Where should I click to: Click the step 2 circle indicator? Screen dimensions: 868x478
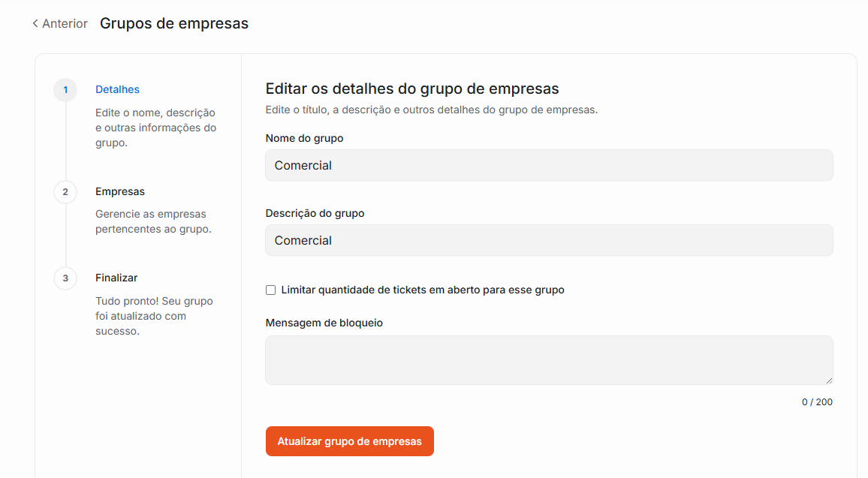65,192
